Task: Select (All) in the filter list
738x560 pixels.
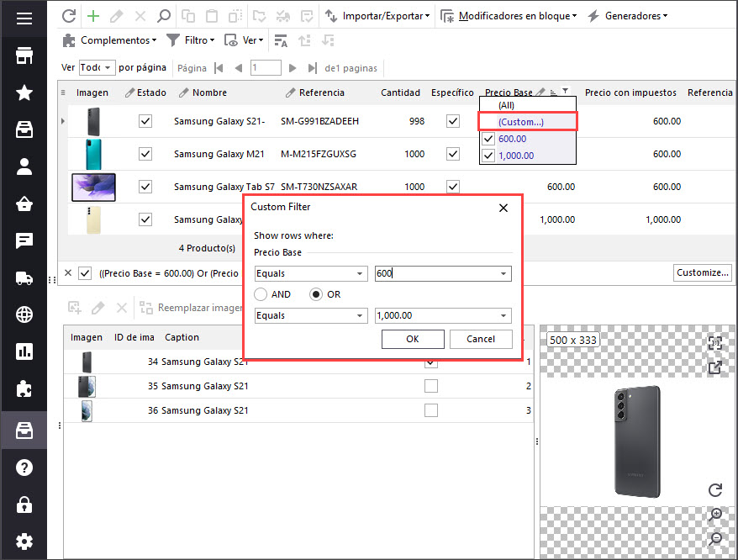Action: [507, 105]
